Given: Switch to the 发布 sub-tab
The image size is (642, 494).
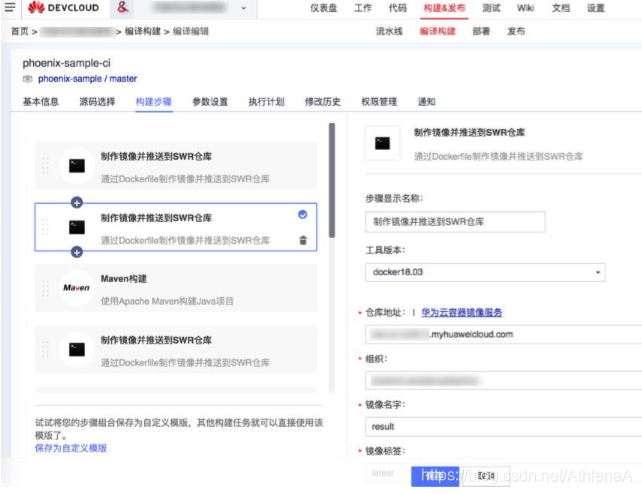Looking at the screenshot, I should coord(516,32).
